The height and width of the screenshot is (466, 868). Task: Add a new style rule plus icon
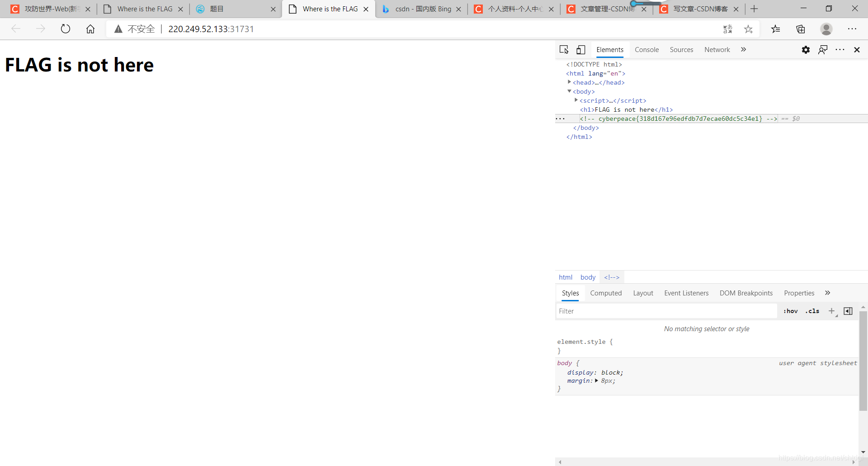(832, 311)
